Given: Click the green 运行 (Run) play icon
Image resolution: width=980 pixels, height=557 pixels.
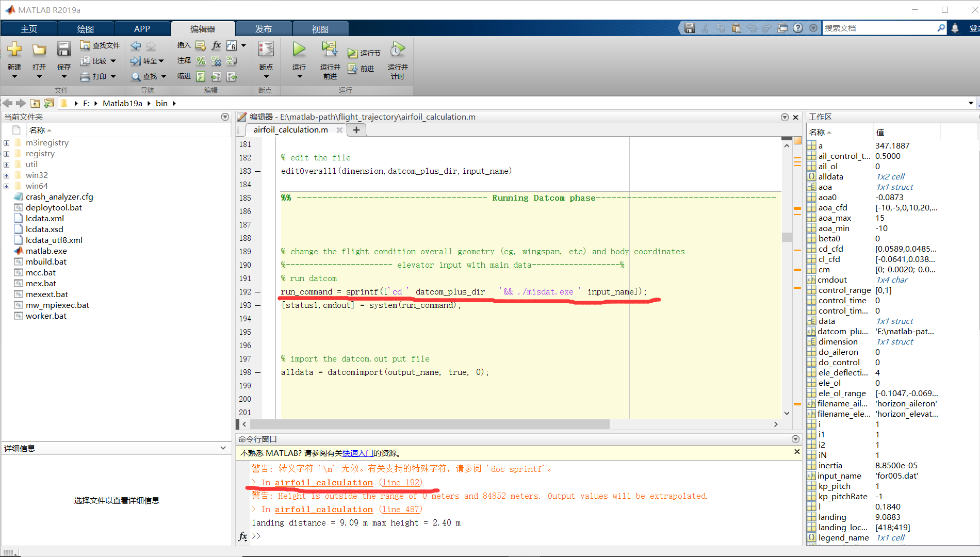Looking at the screenshot, I should click(299, 50).
